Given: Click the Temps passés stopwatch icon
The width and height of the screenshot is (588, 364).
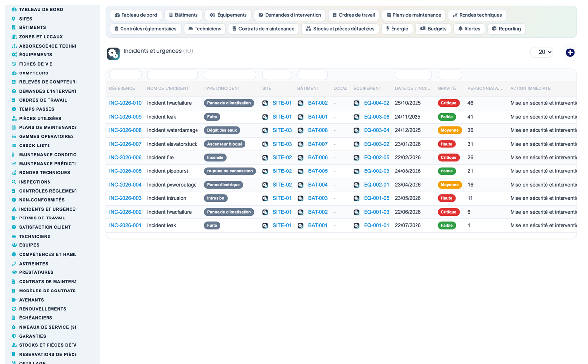Looking at the screenshot, I should point(14,109).
